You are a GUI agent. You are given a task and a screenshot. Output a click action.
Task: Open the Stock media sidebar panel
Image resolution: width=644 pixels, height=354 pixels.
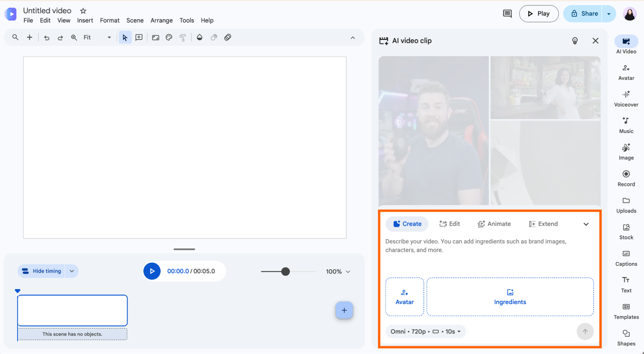(626, 232)
